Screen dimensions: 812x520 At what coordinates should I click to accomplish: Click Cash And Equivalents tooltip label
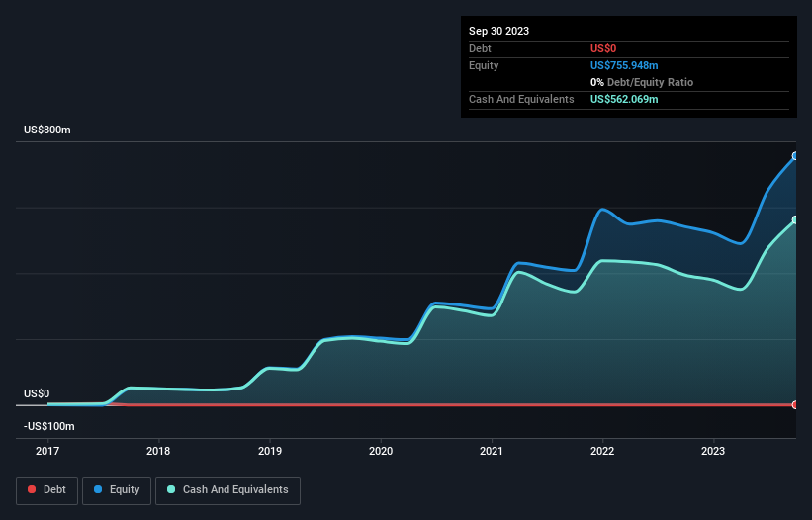(x=521, y=99)
